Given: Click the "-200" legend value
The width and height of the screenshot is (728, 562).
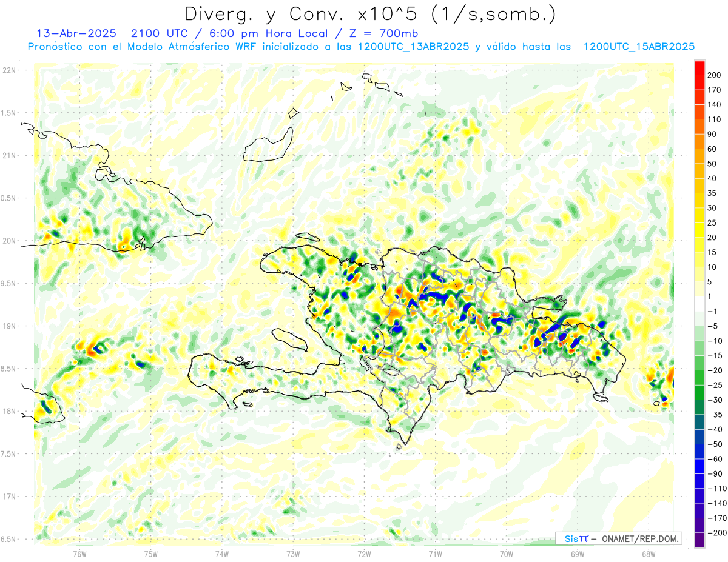Looking at the screenshot, I should (x=716, y=534).
